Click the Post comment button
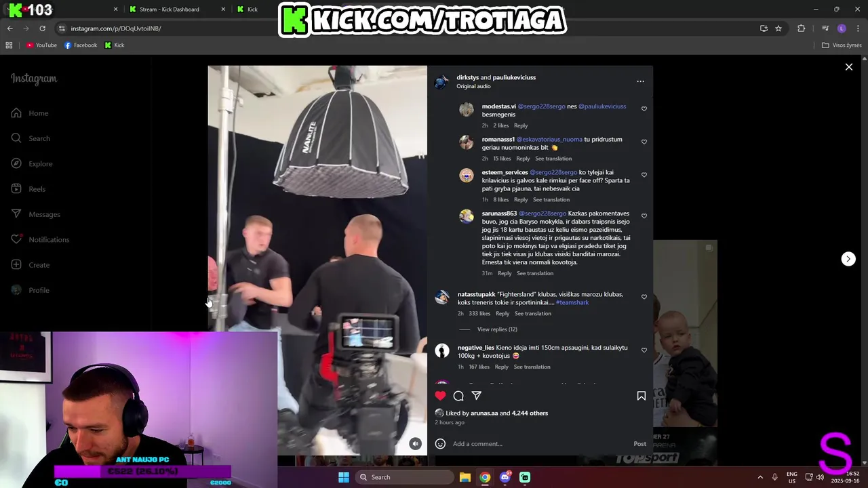This screenshot has width=868, height=488. tap(639, 444)
